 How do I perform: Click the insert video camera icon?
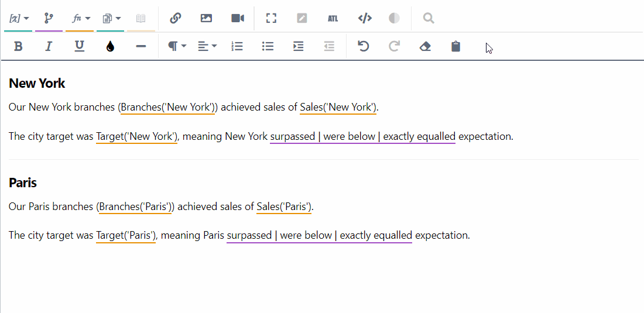click(237, 18)
